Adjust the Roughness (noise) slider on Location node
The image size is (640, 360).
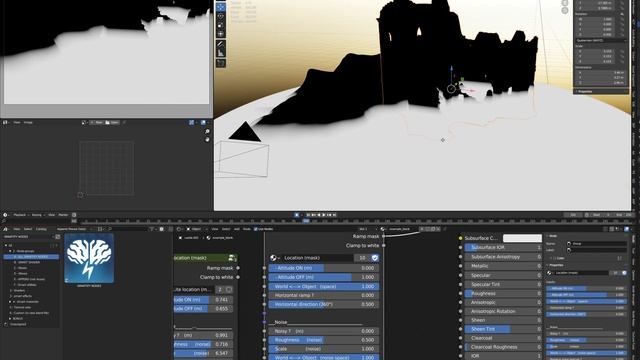(x=324, y=340)
